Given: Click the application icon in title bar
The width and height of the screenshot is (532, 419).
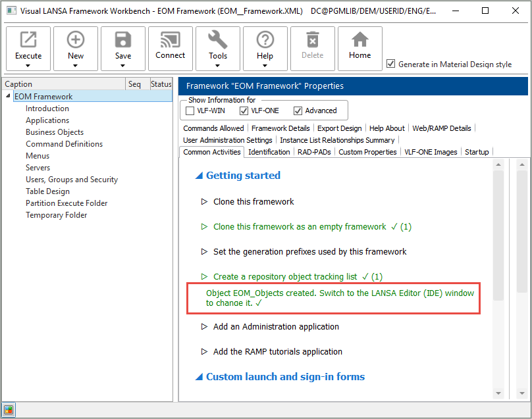Looking at the screenshot, I should [11, 11].
